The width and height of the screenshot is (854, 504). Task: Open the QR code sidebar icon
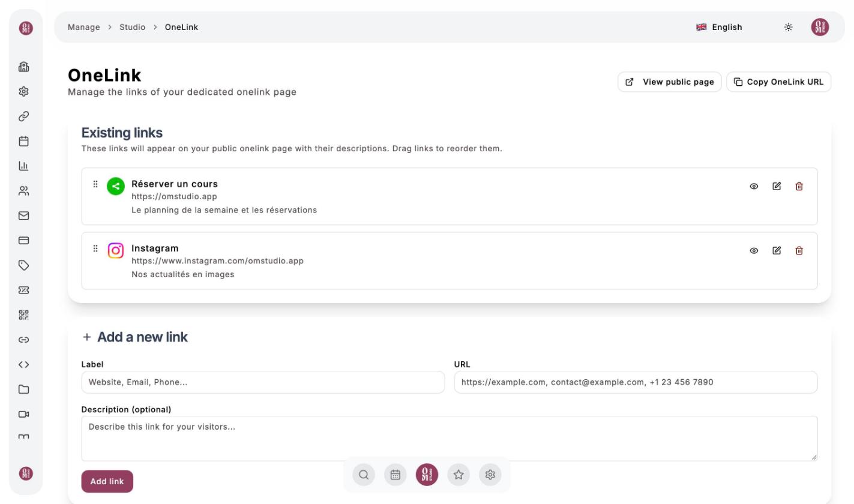pyautogui.click(x=24, y=315)
